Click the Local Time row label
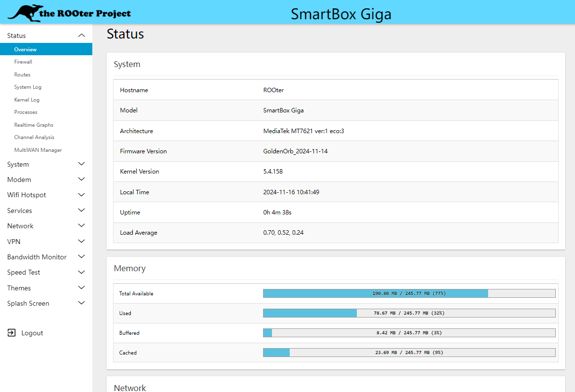This screenshot has height=392, width=575. [135, 192]
